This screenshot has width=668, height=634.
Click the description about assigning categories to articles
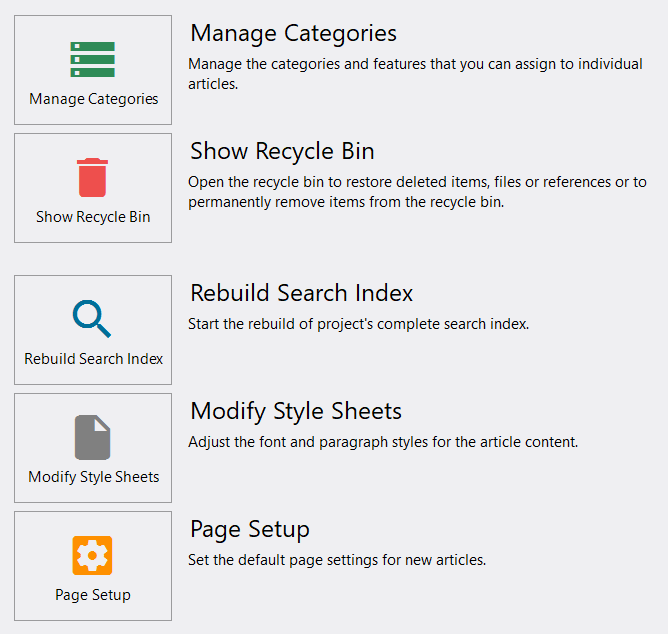[x=414, y=74]
